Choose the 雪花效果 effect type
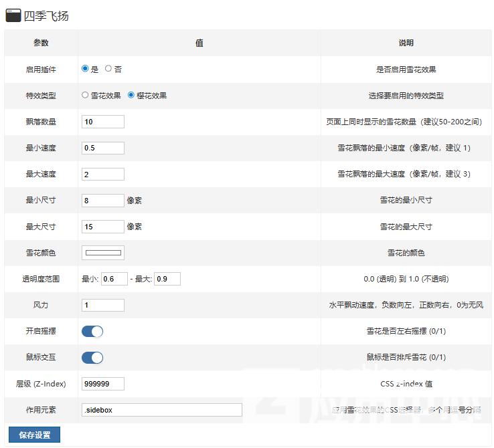The width and height of the screenshot is (494, 448). [x=85, y=95]
